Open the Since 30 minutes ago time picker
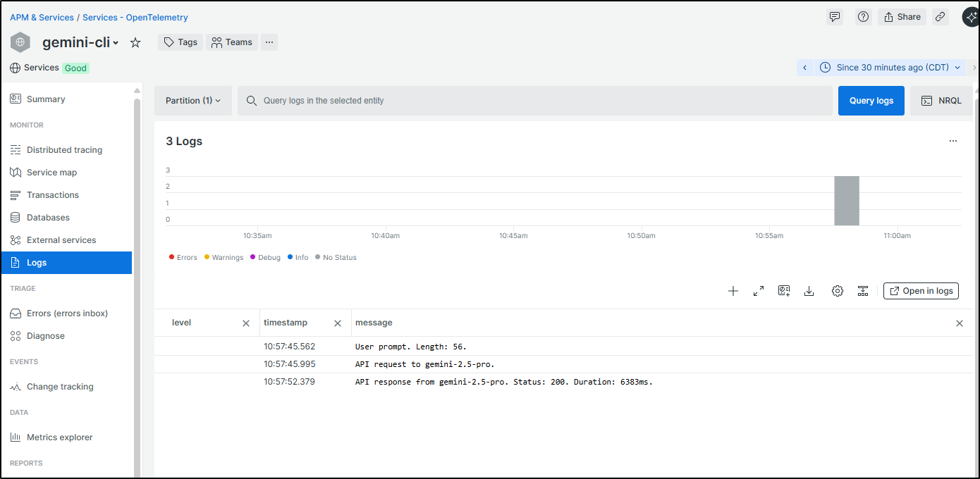The width and height of the screenshot is (980, 479). point(891,68)
